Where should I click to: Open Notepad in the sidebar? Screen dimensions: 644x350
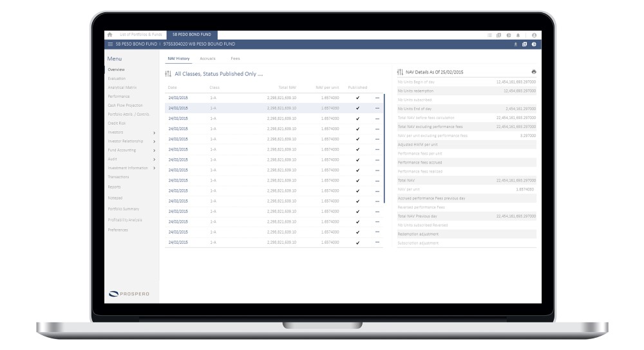coord(115,198)
